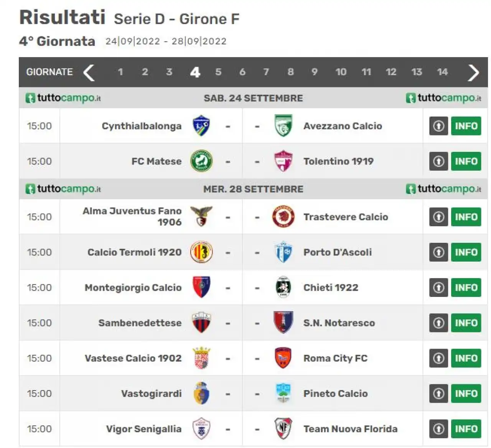This screenshot has height=448, width=491.
Task: Click the Avezzano Calcio team crest
Action: (283, 126)
